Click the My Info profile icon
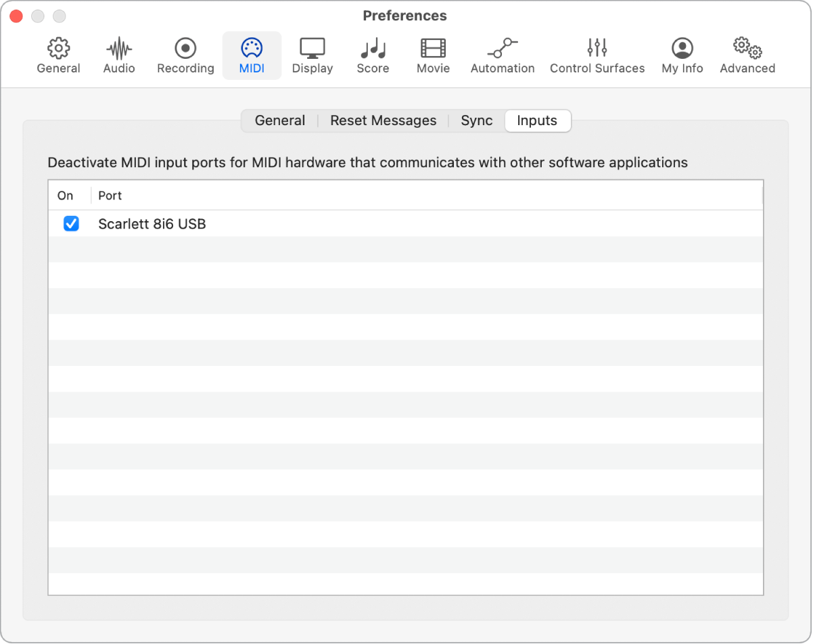This screenshot has height=644, width=813. click(x=682, y=49)
